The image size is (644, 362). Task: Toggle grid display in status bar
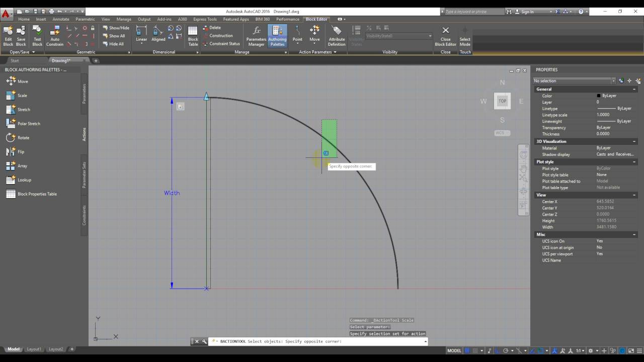click(467, 350)
